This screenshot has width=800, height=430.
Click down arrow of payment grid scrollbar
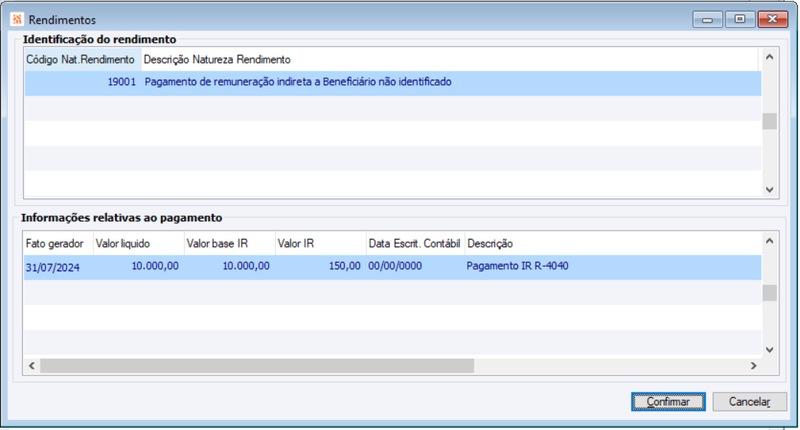(x=769, y=350)
